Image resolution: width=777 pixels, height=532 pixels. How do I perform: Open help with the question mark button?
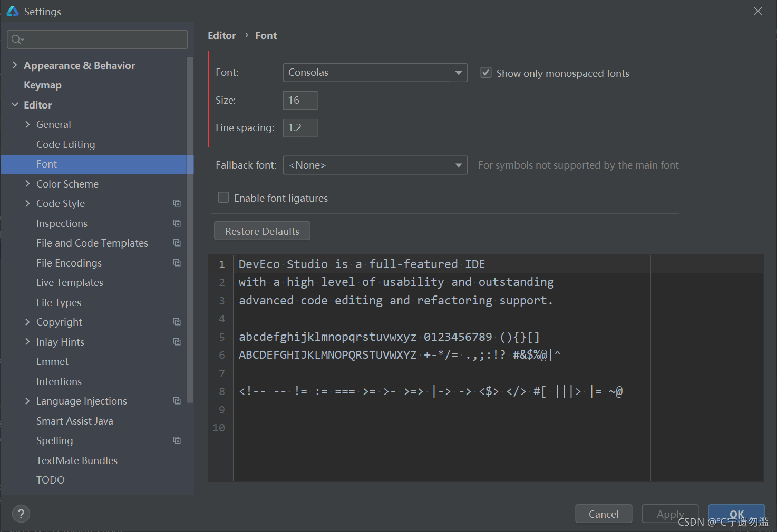21,514
